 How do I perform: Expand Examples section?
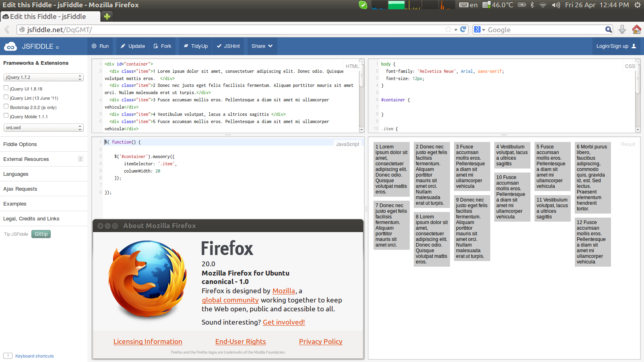43,204
